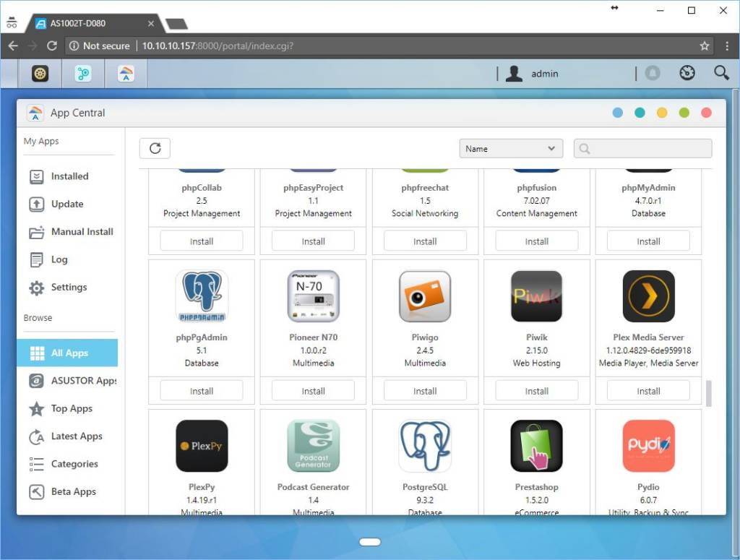Install phpPgAdmin
Viewport: 740px width, 560px height.
tap(202, 391)
